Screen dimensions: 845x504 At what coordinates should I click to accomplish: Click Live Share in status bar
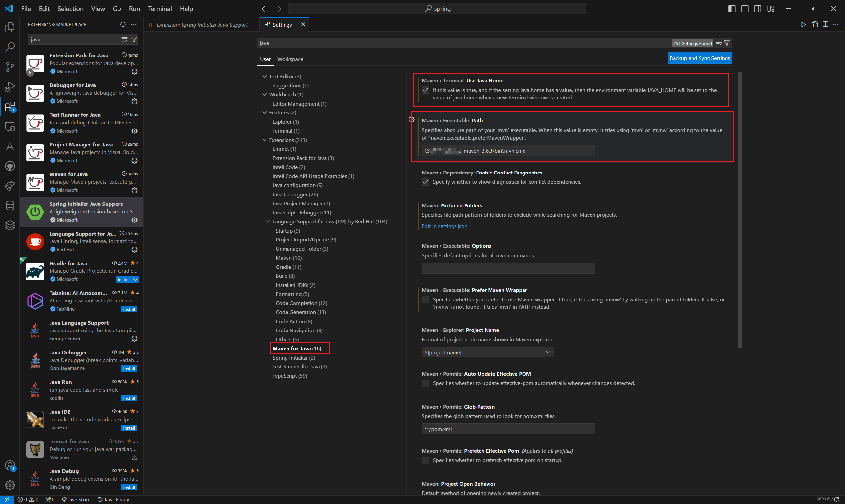pos(76,499)
